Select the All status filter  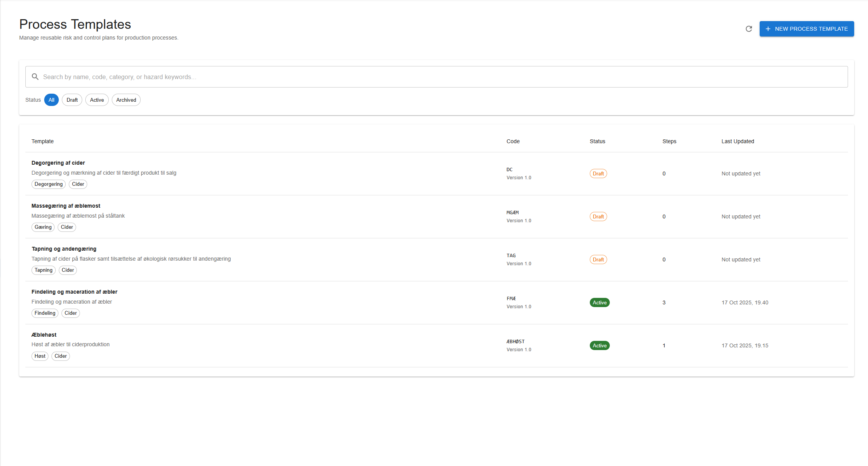51,100
